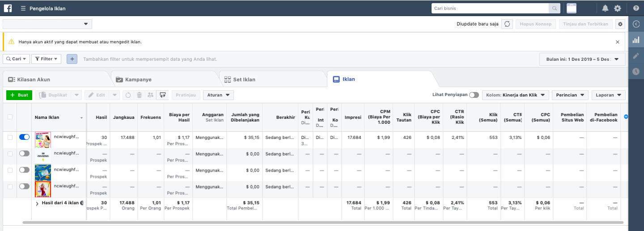Click the Pratinjau button
644x231 pixels.
click(186, 95)
